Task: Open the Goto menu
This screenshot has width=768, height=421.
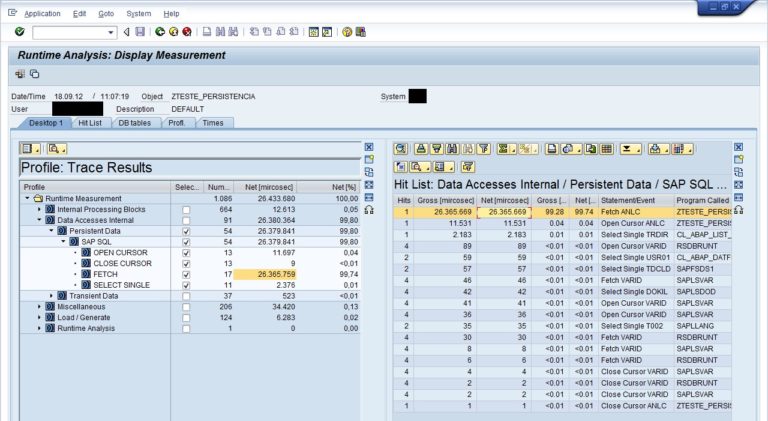Action: click(x=106, y=13)
